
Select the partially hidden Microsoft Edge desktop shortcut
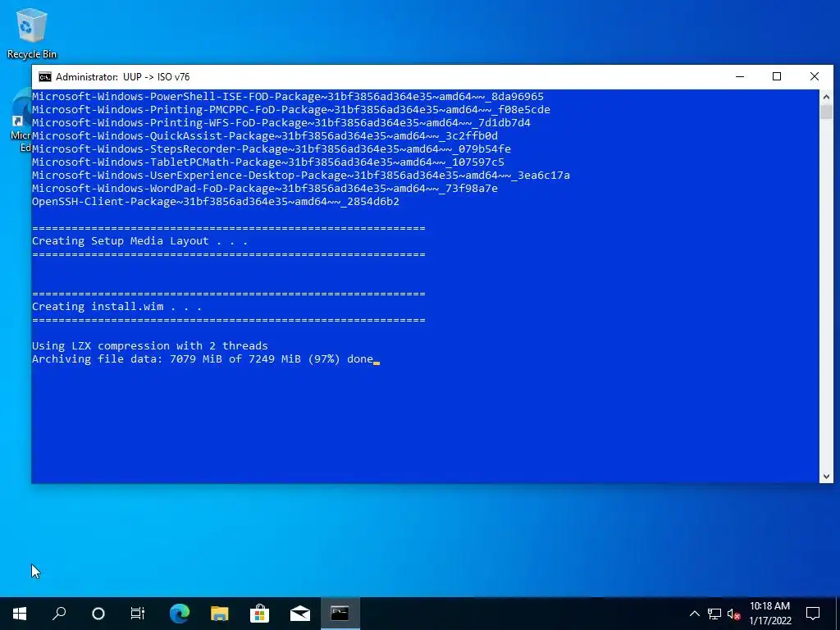(x=21, y=121)
